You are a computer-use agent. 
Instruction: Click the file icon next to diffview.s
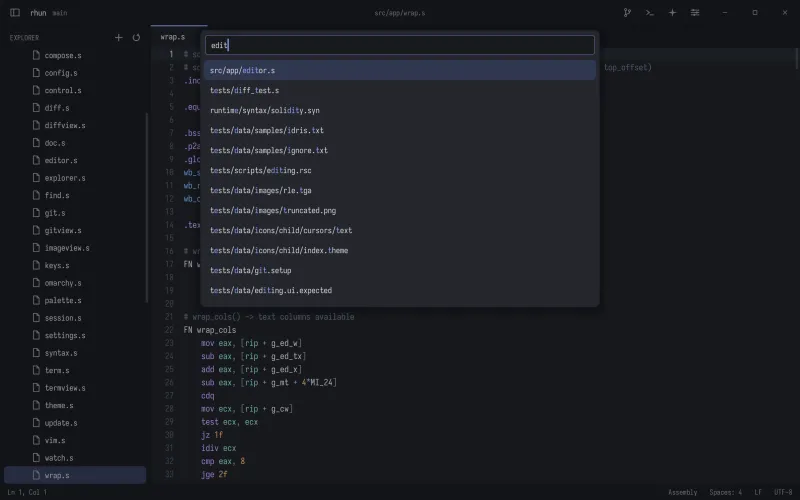tap(36, 125)
